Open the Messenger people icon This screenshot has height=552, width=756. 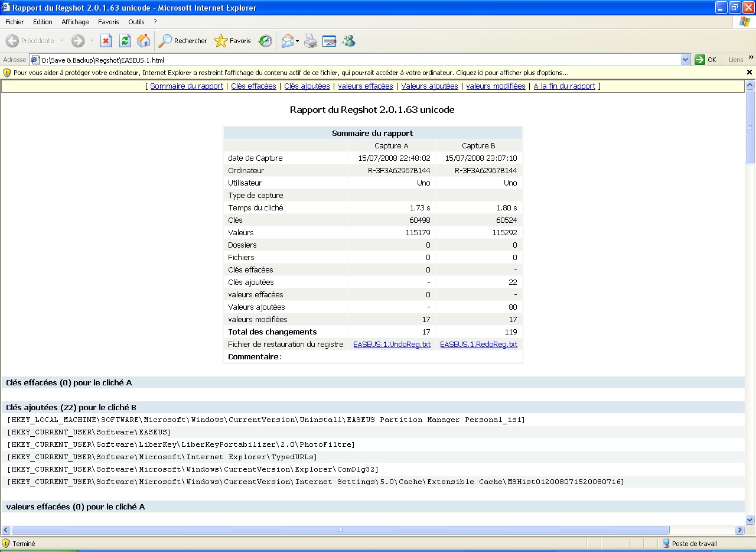coord(348,41)
